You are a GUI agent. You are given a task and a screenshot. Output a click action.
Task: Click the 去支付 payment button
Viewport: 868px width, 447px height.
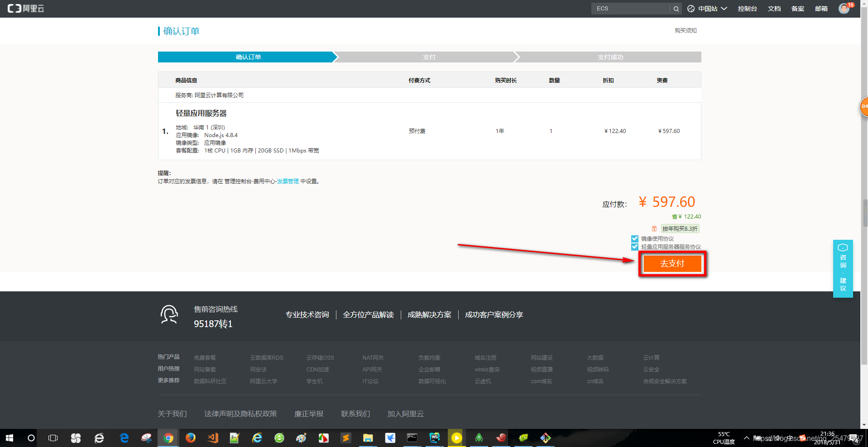672,263
